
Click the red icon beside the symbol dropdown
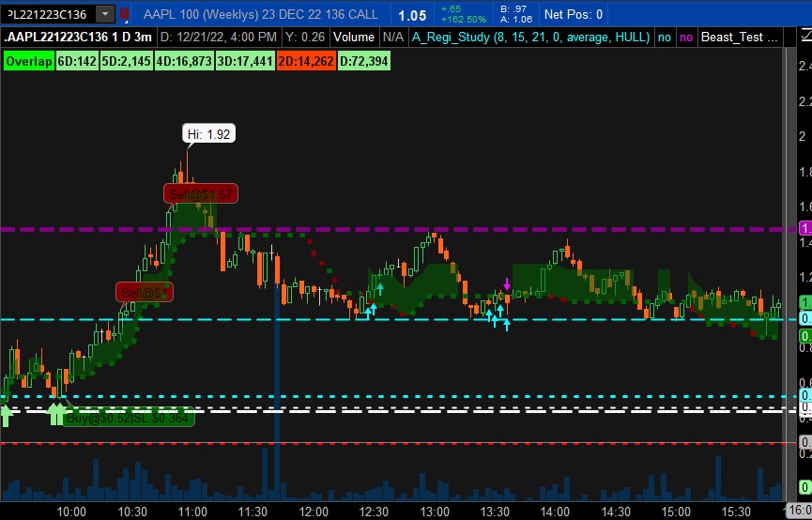pos(125,14)
